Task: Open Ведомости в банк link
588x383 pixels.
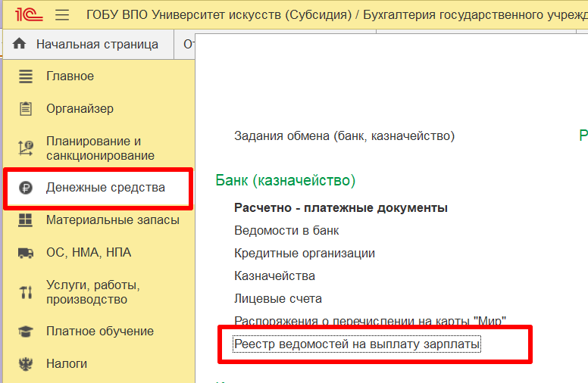Action: (x=286, y=230)
